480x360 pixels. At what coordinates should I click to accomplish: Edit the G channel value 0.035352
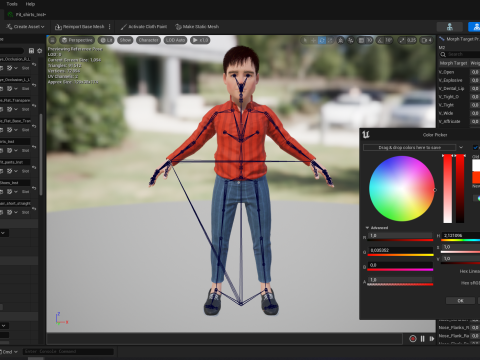[400, 250]
